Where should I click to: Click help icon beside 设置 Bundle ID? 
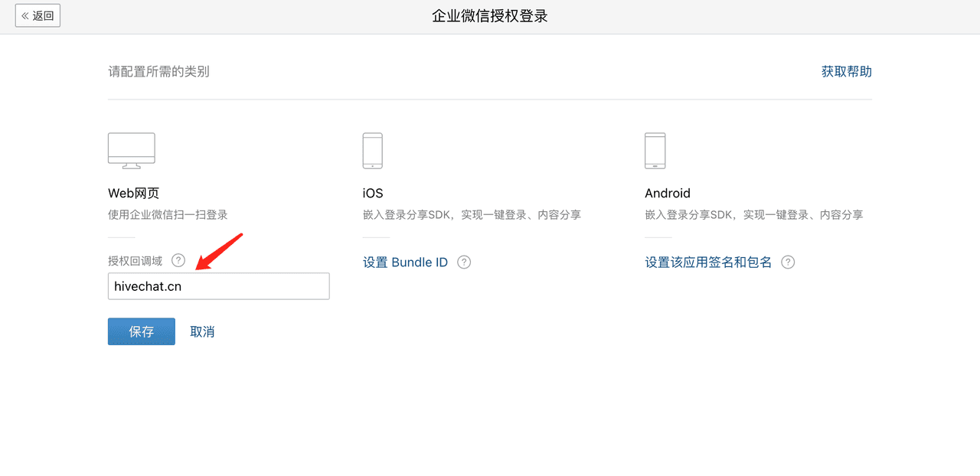tap(464, 262)
